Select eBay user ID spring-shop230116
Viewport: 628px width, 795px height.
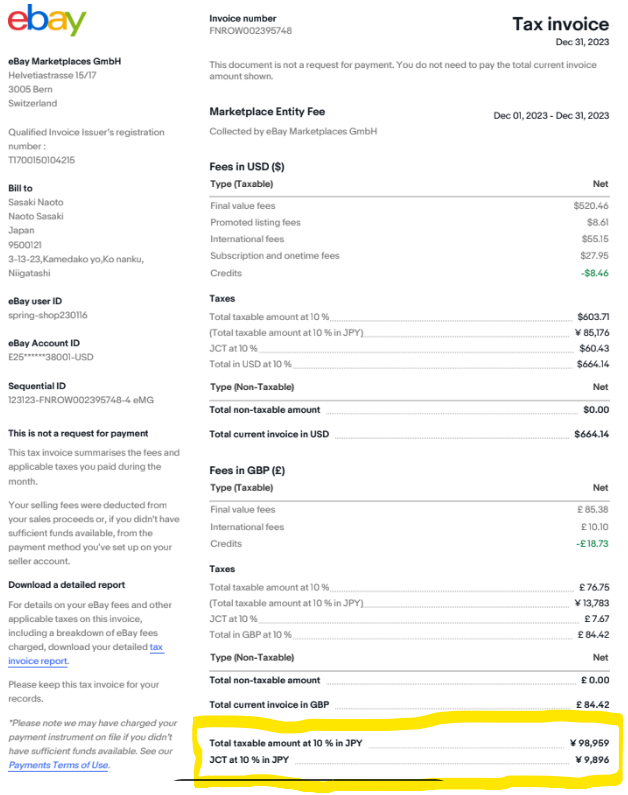pos(48,315)
